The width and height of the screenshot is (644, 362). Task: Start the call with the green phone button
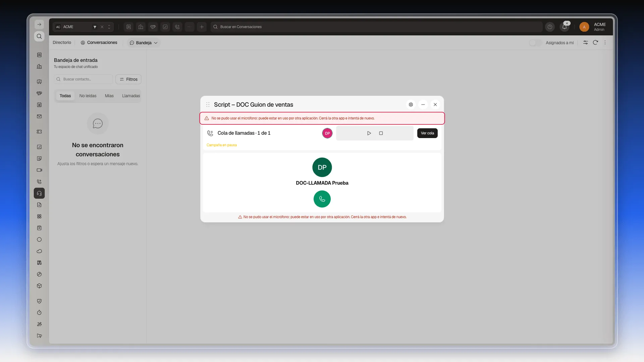[322, 199]
